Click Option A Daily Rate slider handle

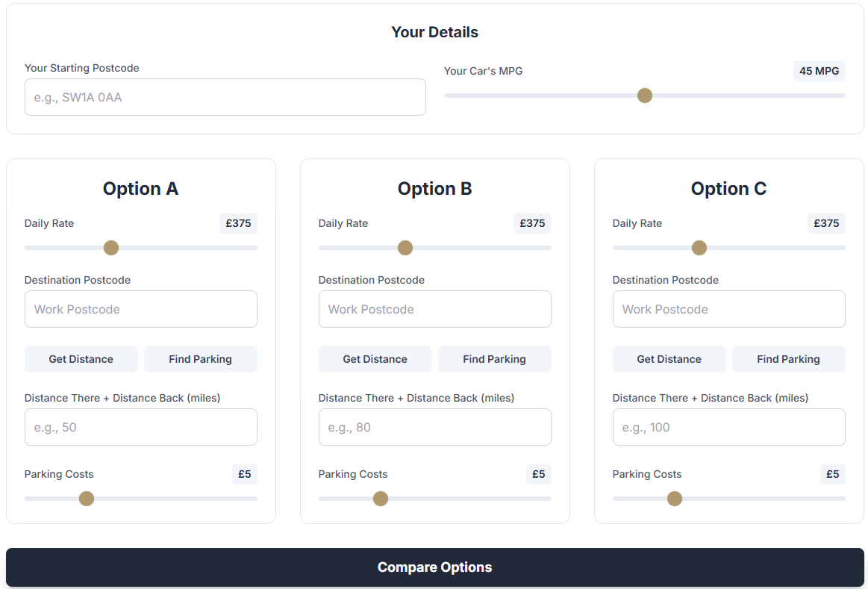point(111,248)
